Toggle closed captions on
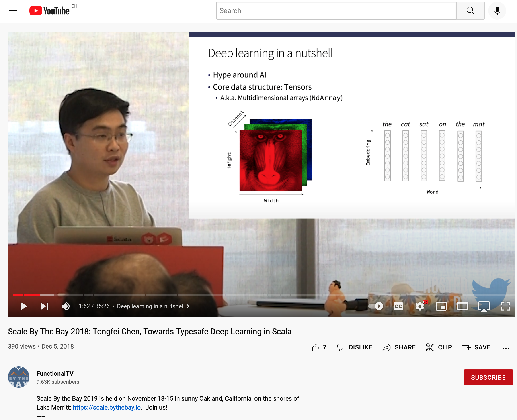 pyautogui.click(x=398, y=306)
